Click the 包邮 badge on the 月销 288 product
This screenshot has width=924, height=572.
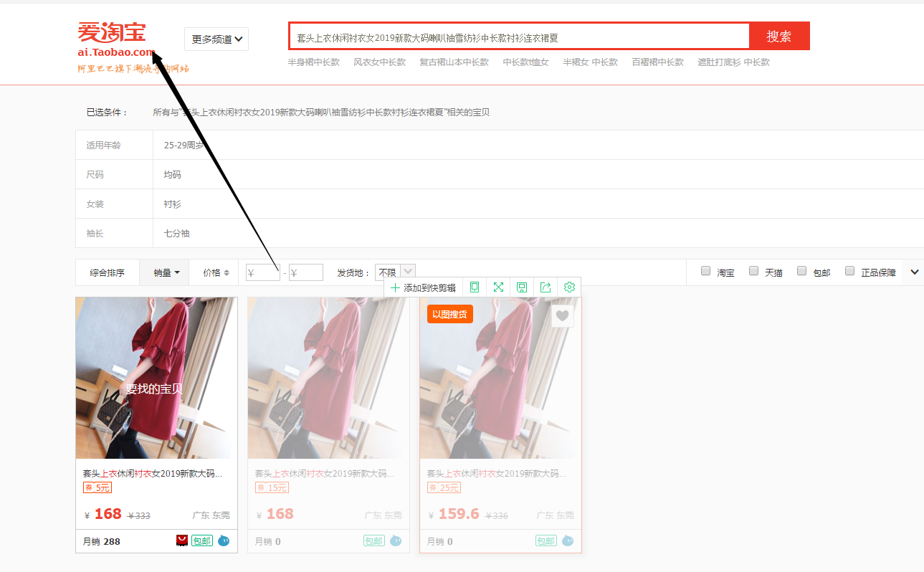202,540
